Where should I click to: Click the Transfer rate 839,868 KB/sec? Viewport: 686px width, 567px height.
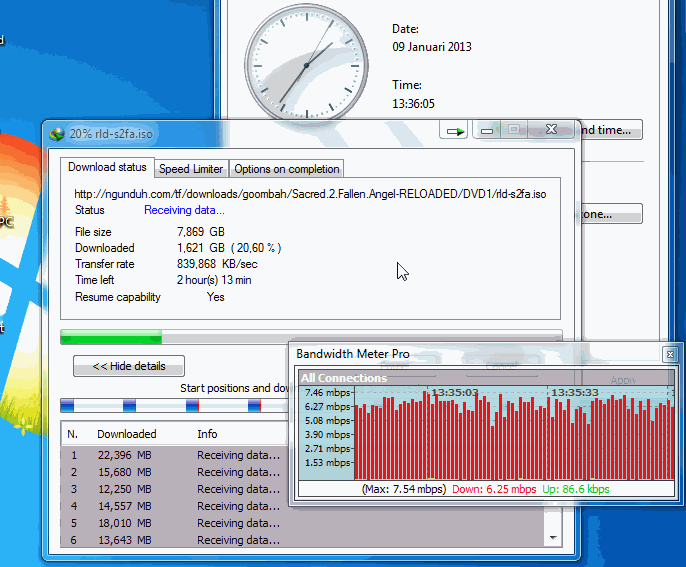[217, 264]
